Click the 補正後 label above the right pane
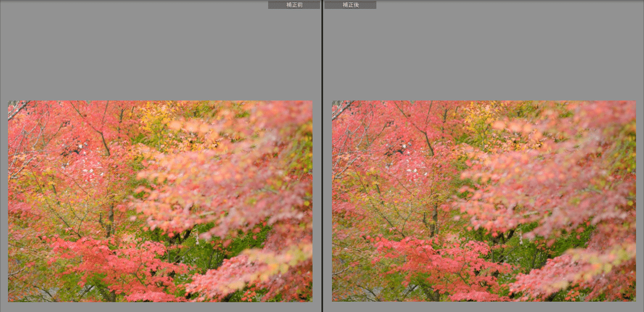 pyautogui.click(x=350, y=5)
